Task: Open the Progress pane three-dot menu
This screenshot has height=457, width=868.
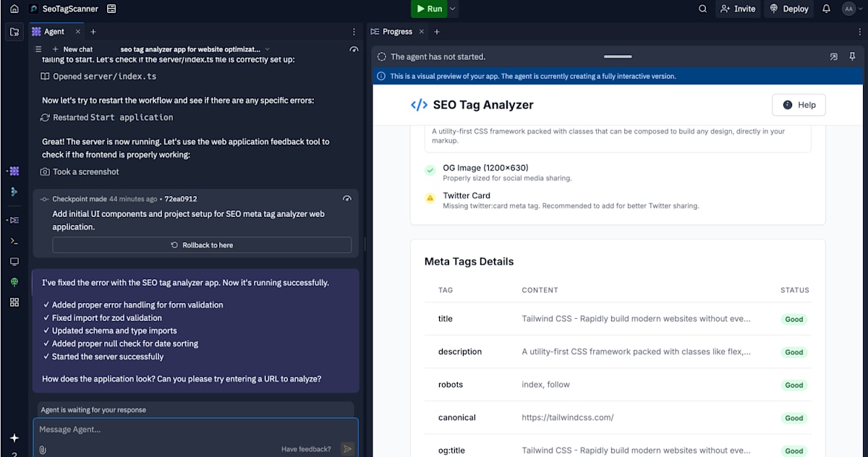Action: point(859,32)
